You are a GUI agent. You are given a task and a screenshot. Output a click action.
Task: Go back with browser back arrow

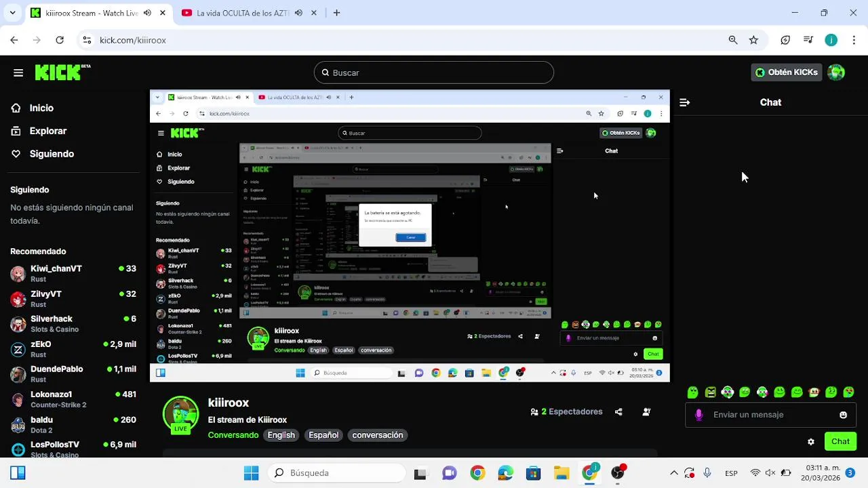[x=14, y=40]
